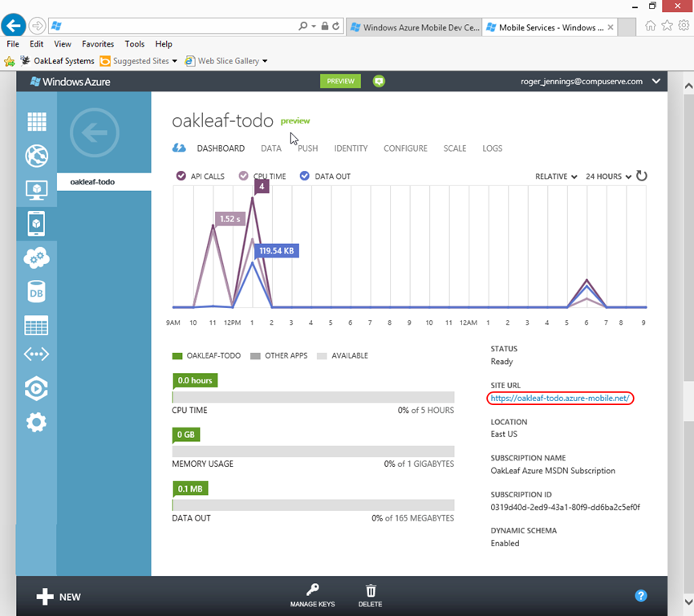Toggle the DATA OUT chart series
Screen dimensions: 694x616
pyautogui.click(x=305, y=176)
